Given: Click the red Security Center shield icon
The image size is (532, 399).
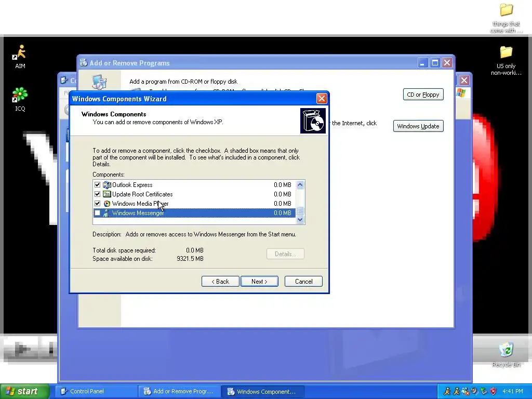Looking at the screenshot, I should [x=494, y=391].
